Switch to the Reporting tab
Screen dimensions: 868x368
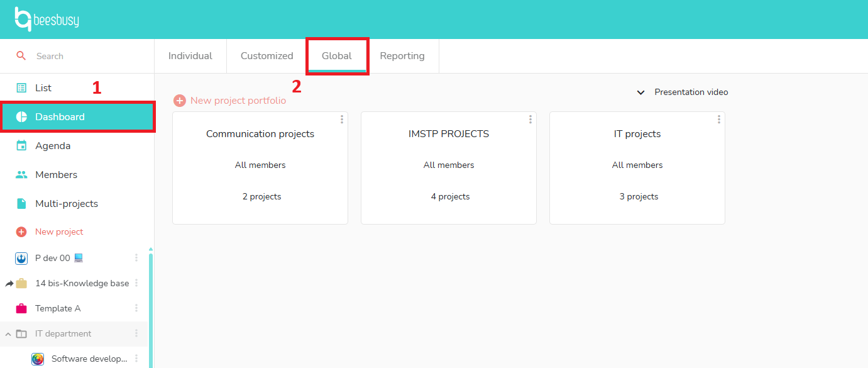(x=402, y=55)
